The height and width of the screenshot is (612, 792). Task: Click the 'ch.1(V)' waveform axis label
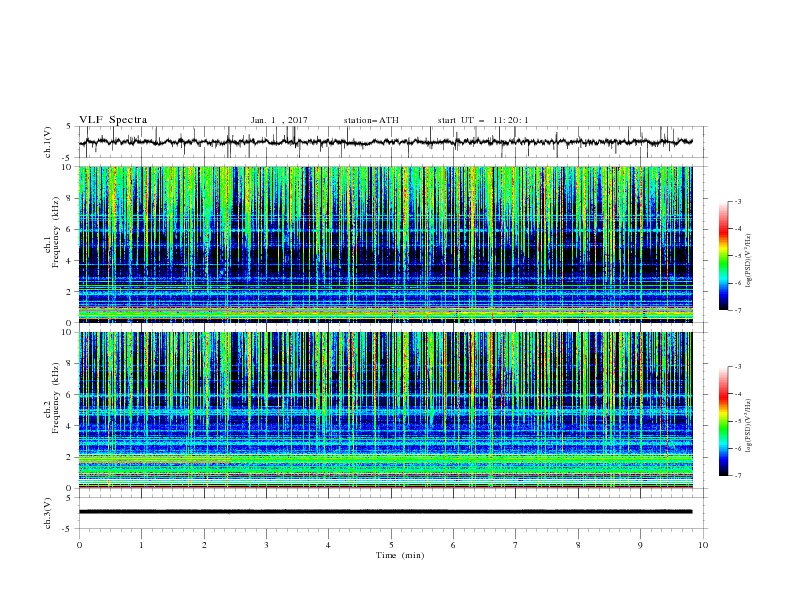[x=48, y=142]
